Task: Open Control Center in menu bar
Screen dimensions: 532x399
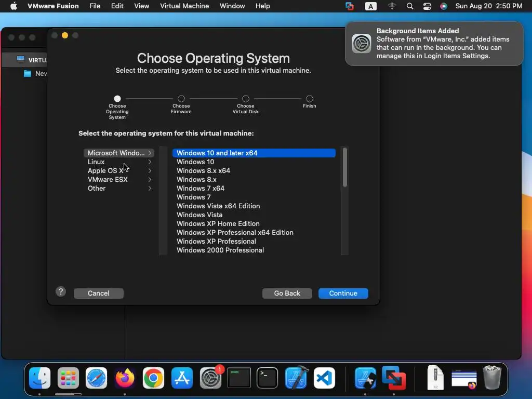Action: point(427,6)
